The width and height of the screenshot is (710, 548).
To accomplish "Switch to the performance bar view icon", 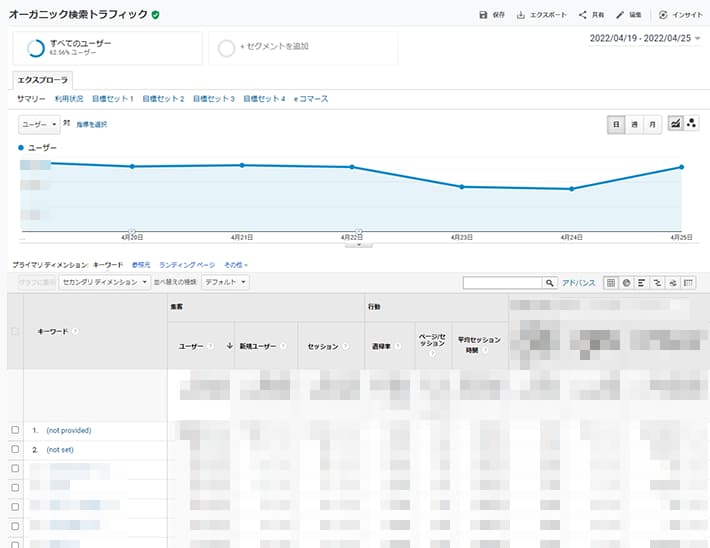I will click(642, 283).
